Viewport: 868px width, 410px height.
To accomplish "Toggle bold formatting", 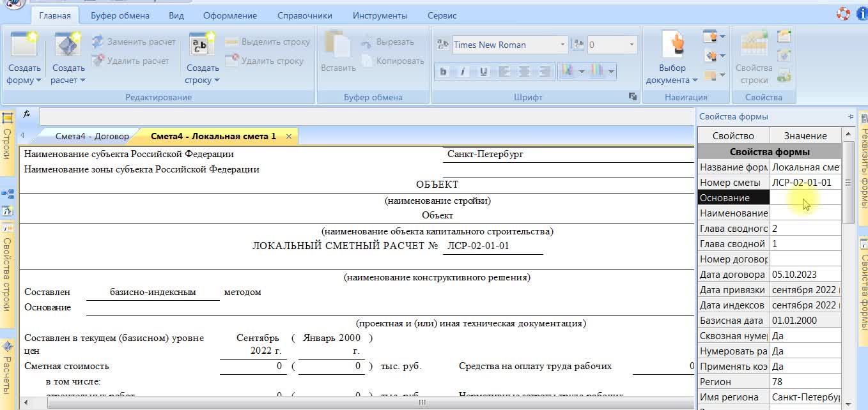I will click(x=444, y=72).
